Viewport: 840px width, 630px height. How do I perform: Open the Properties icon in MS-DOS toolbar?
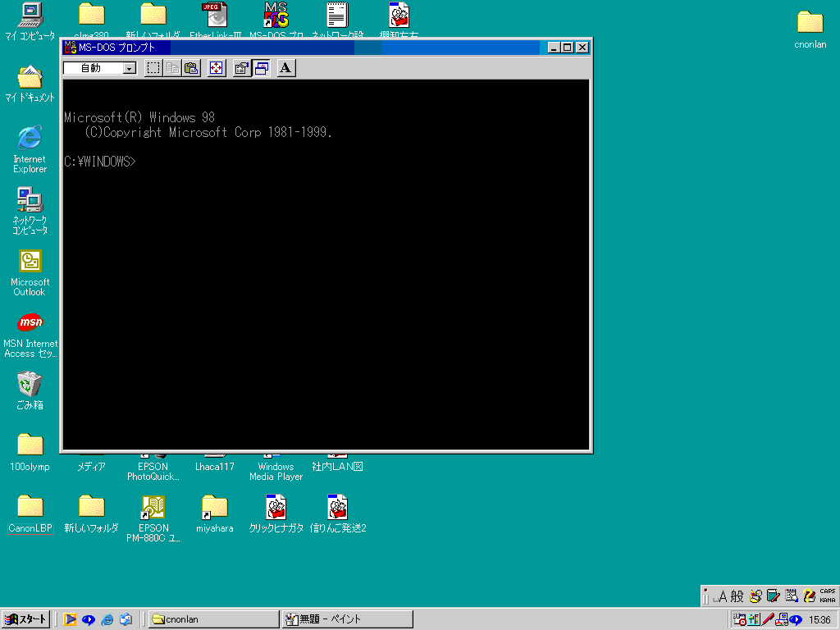click(x=242, y=68)
